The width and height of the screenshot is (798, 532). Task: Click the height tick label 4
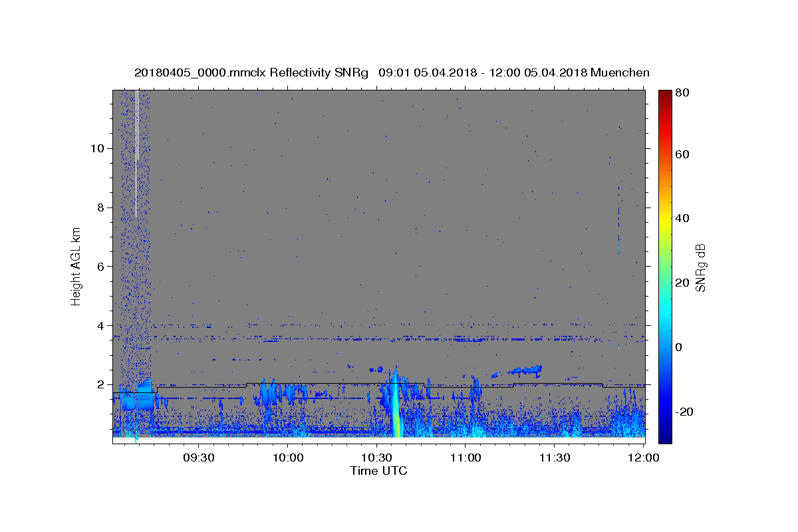100,325
